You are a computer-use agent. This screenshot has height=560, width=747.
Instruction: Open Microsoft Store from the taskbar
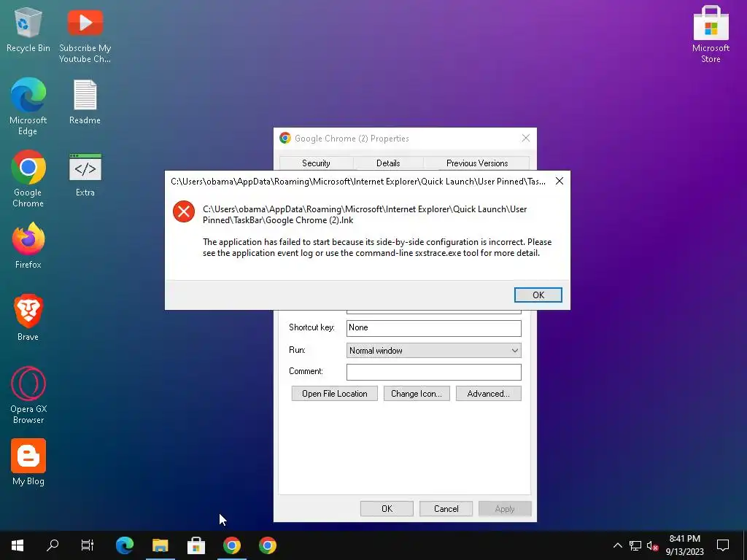pos(196,545)
